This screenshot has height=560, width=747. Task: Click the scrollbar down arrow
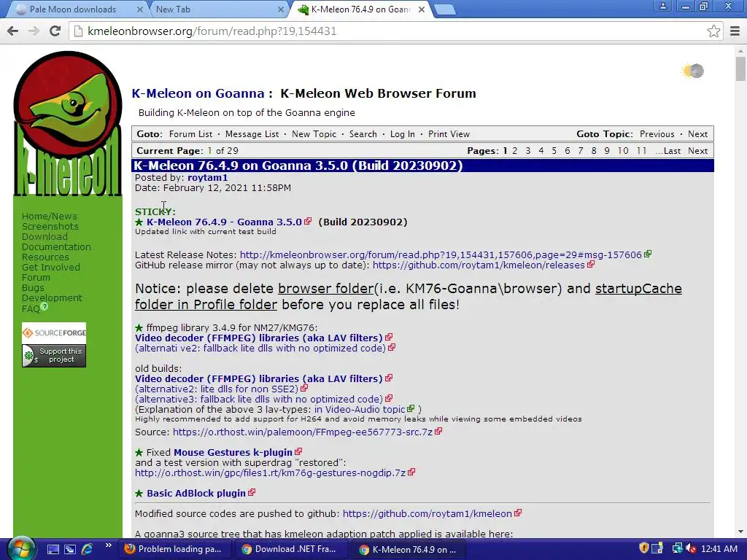click(x=740, y=532)
